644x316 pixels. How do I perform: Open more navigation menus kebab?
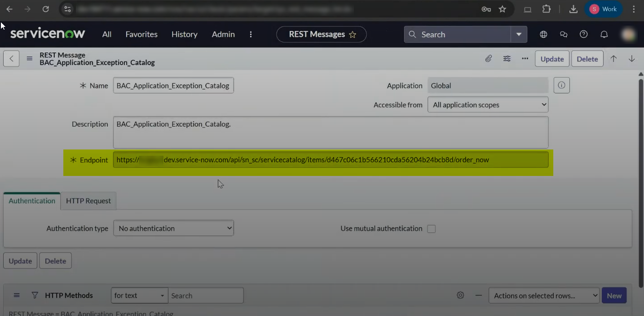(251, 35)
